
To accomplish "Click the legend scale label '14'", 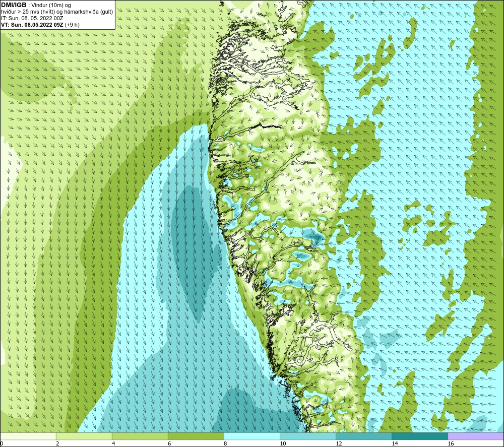I will coord(395,443).
